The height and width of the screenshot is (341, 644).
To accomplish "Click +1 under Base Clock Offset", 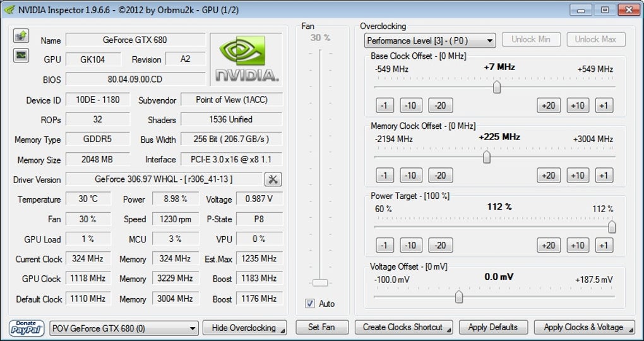I will tap(604, 105).
